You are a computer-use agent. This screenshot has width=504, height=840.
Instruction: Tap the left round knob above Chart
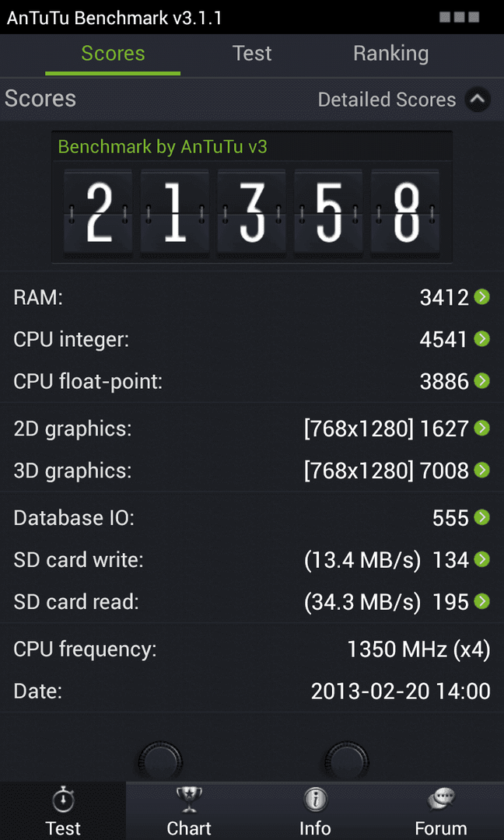coord(160,761)
